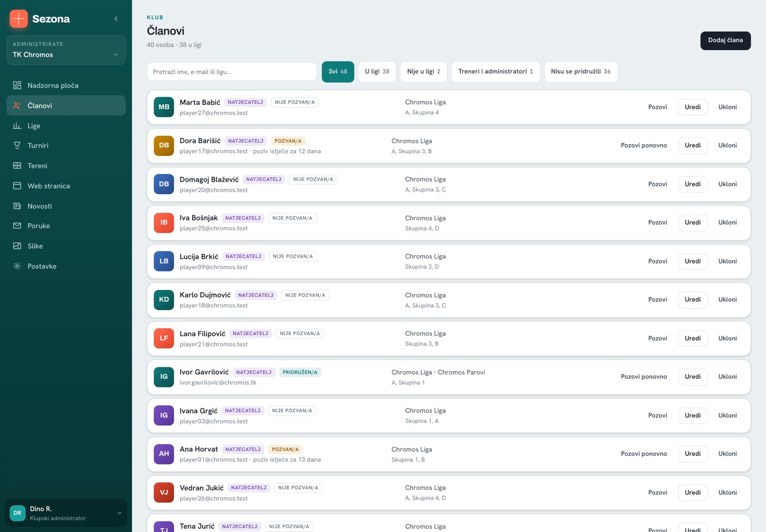Image resolution: width=766 pixels, height=532 pixels.
Task: Select the Nije u ligi filter
Action: (x=423, y=72)
